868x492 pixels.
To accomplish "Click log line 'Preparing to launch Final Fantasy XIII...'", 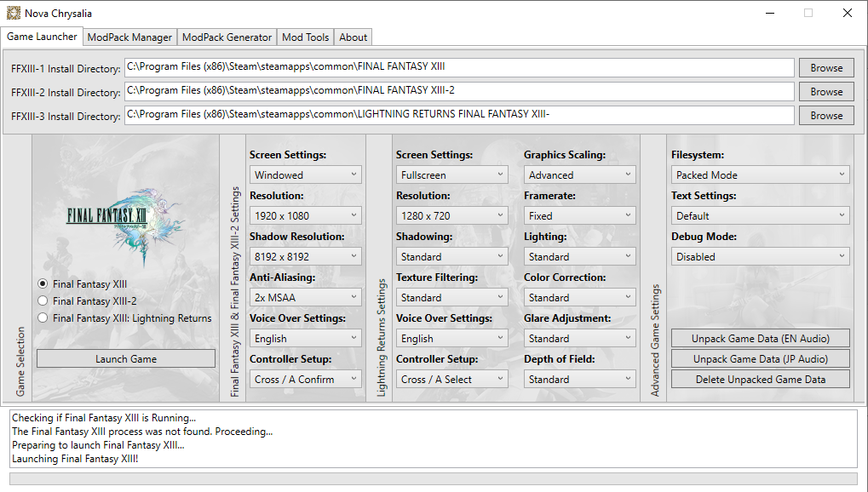I will point(99,445).
